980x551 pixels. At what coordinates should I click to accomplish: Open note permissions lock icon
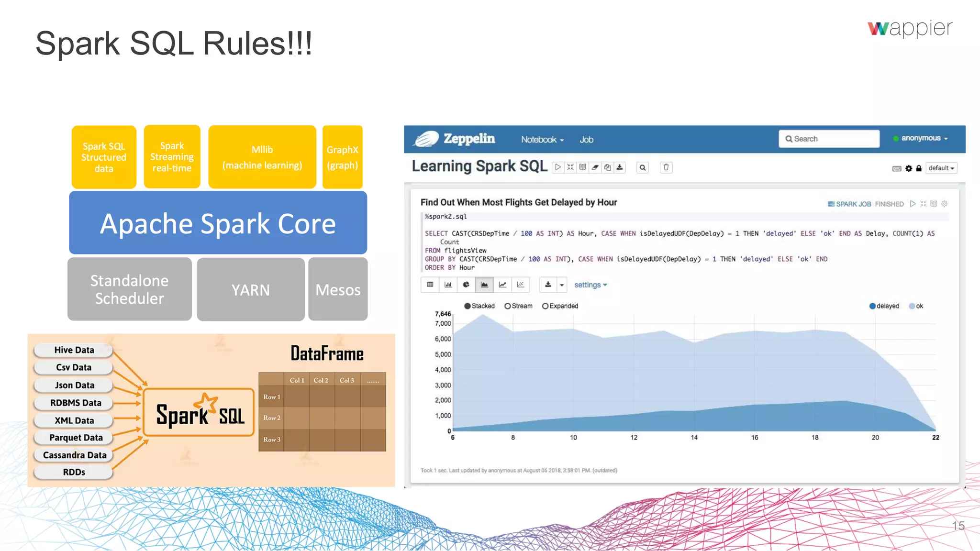919,168
